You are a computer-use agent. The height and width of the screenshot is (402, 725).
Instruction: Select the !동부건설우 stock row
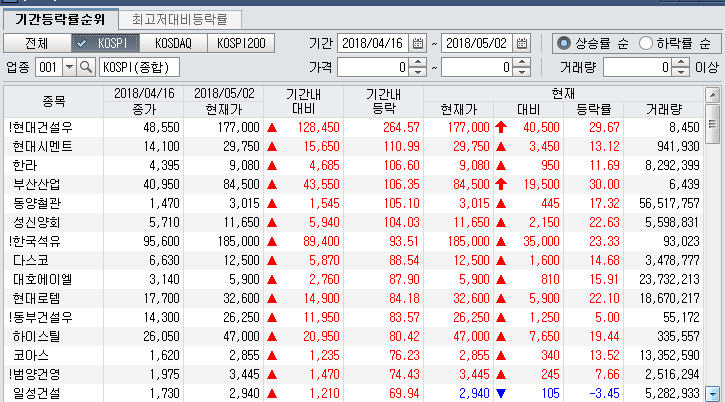[354, 317]
